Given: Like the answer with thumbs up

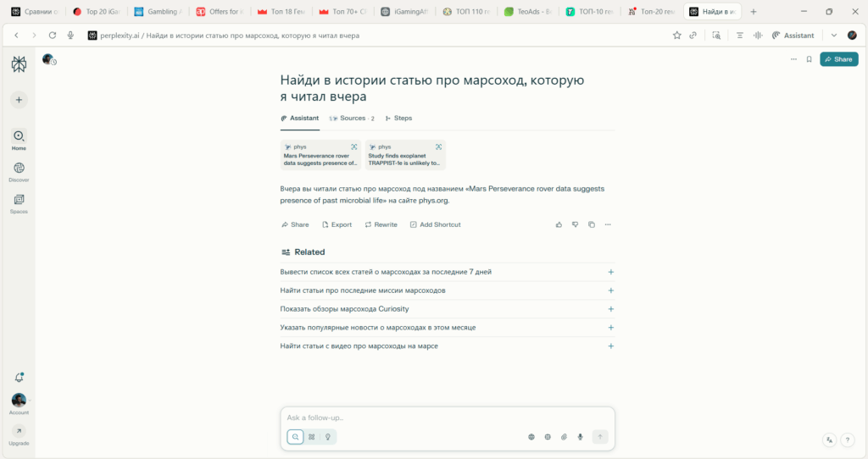Looking at the screenshot, I should 559,224.
